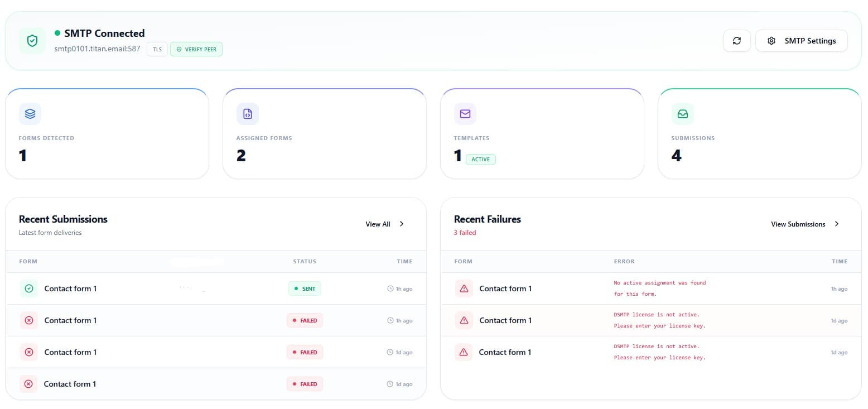
Task: Click the clock icon in failed 1h ago row
Action: (x=390, y=320)
